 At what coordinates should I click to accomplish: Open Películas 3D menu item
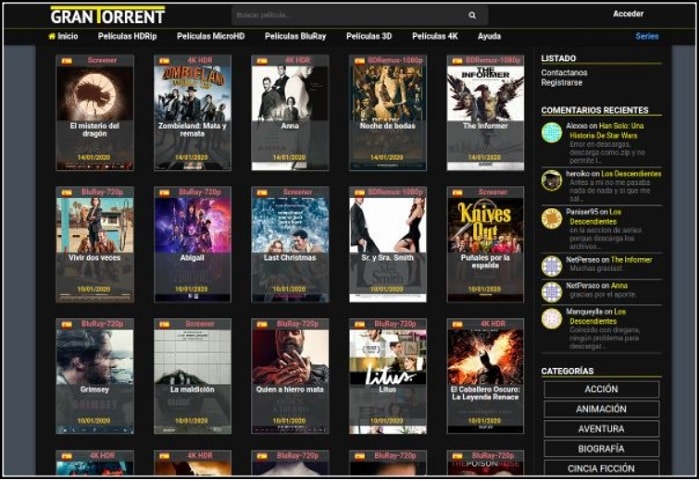(369, 36)
